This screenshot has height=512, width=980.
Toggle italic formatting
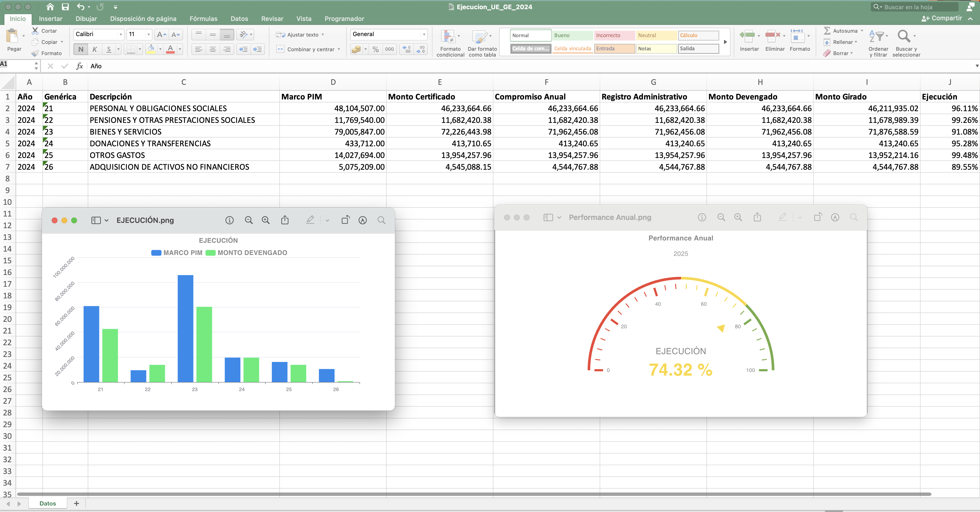95,49
